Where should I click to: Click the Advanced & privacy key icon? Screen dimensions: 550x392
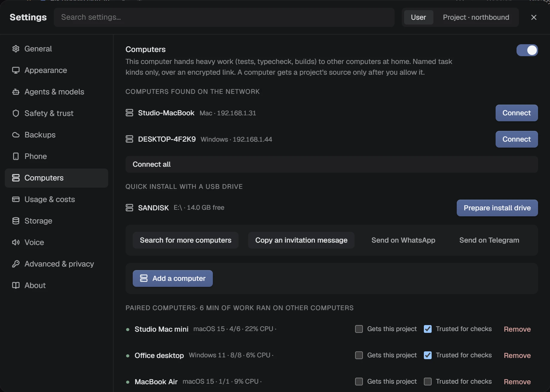(16, 264)
